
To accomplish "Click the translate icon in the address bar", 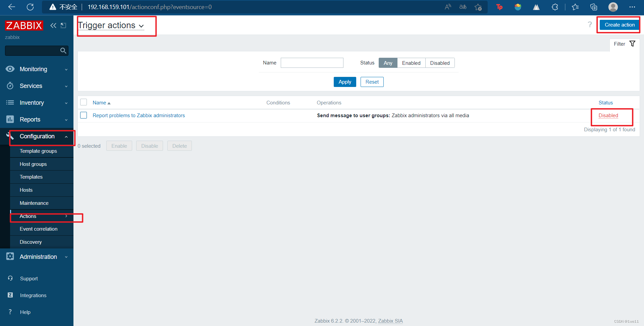I will click(x=463, y=7).
